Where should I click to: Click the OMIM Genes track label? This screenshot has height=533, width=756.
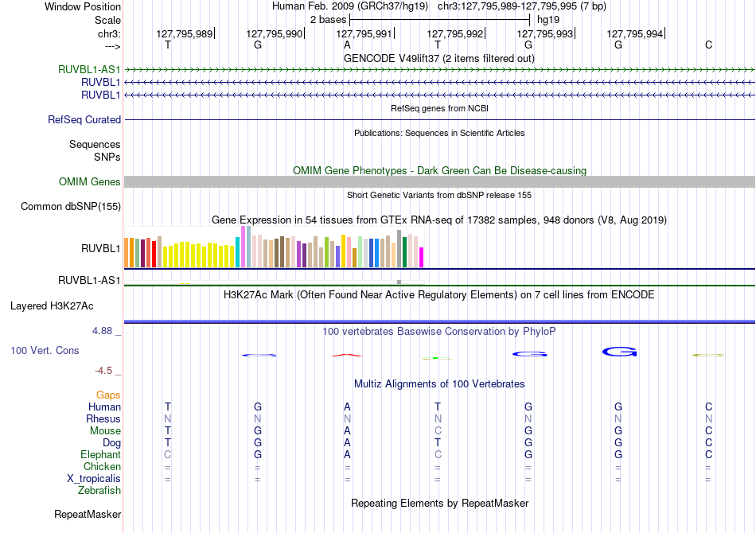click(x=90, y=181)
